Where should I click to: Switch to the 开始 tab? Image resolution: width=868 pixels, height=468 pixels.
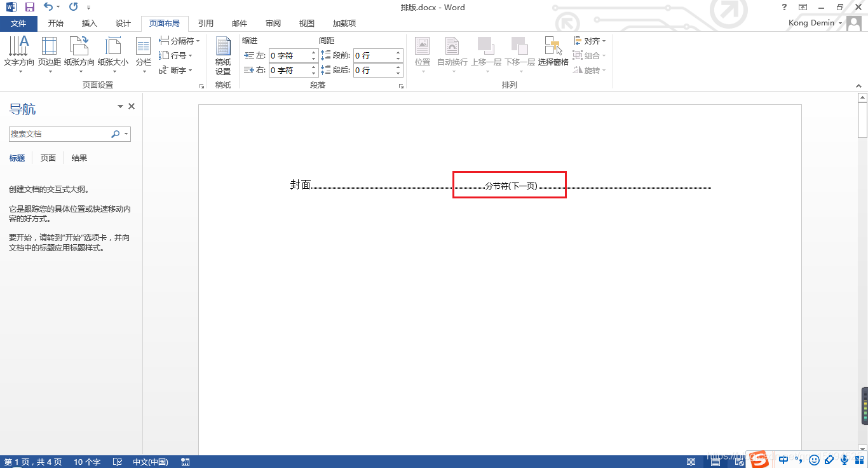(56, 24)
